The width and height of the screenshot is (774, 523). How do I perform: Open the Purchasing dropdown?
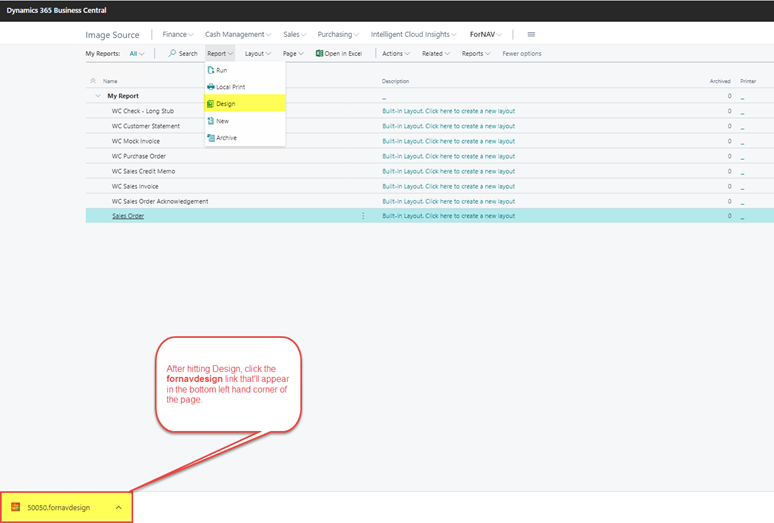[x=338, y=35]
